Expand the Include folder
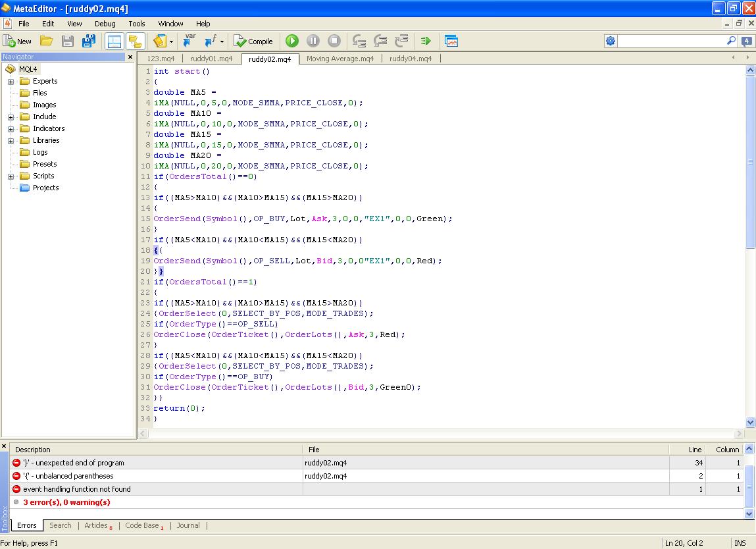The height and width of the screenshot is (549, 756). [11, 117]
